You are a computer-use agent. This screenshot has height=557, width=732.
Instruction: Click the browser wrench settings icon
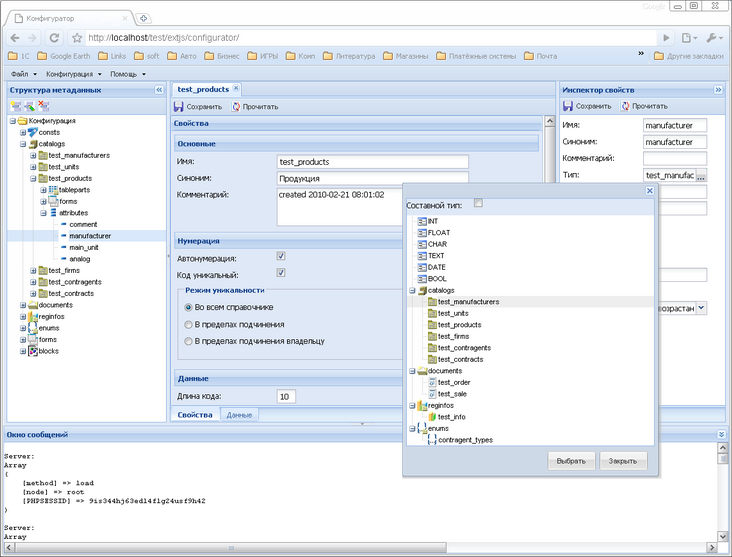(x=712, y=37)
